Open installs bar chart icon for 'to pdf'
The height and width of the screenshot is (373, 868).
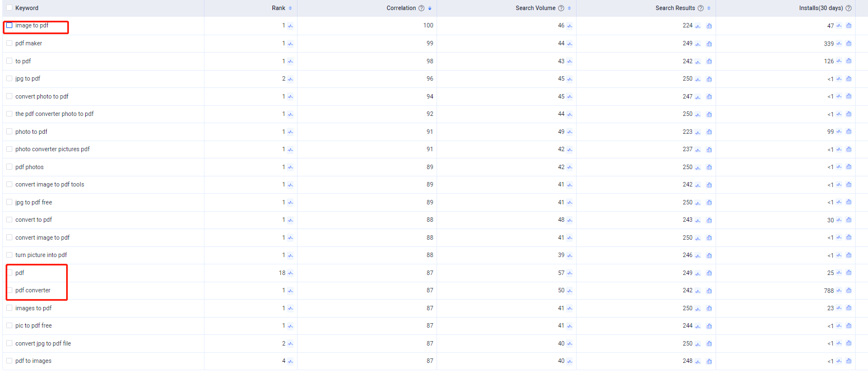click(x=848, y=62)
